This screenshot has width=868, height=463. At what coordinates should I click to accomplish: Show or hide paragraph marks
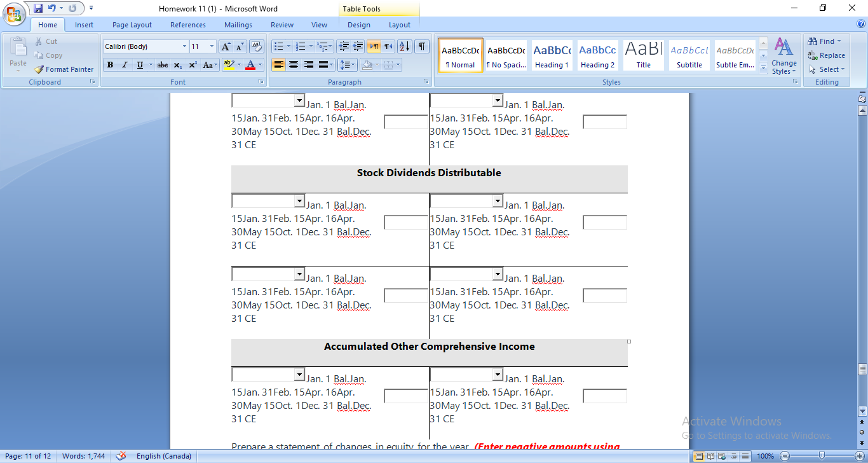coord(422,46)
